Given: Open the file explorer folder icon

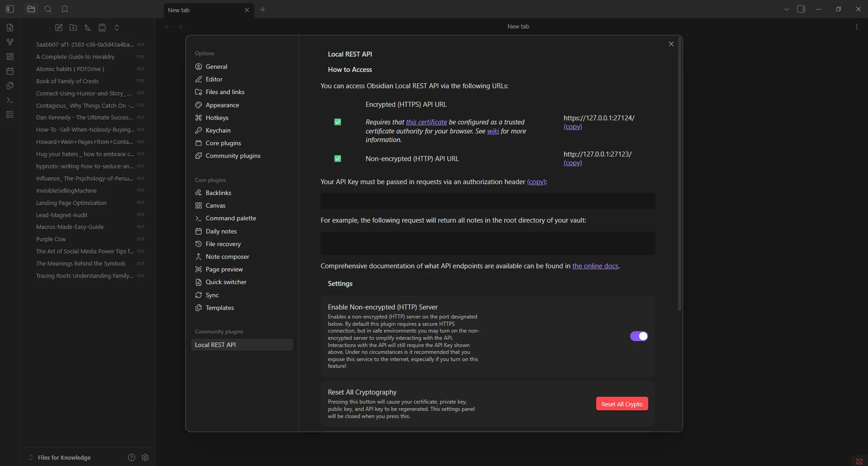Looking at the screenshot, I should click(31, 9).
